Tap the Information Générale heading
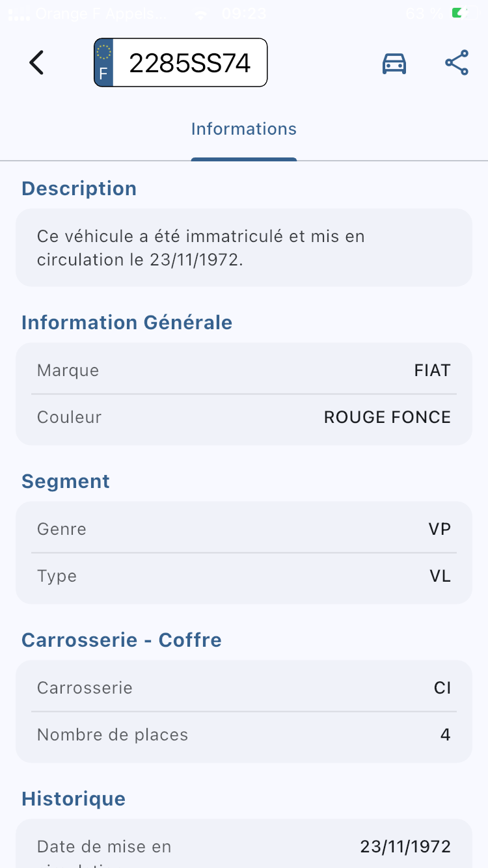Image resolution: width=488 pixels, height=868 pixels. (x=127, y=323)
